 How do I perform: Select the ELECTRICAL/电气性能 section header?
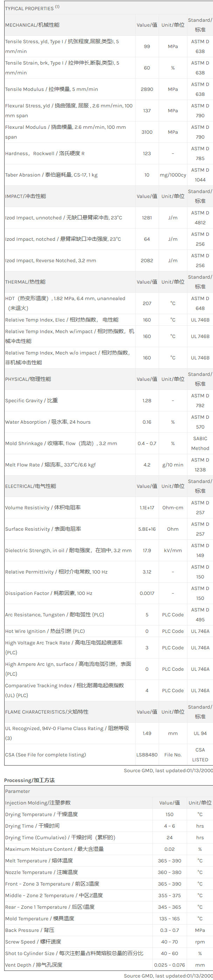(30, 486)
